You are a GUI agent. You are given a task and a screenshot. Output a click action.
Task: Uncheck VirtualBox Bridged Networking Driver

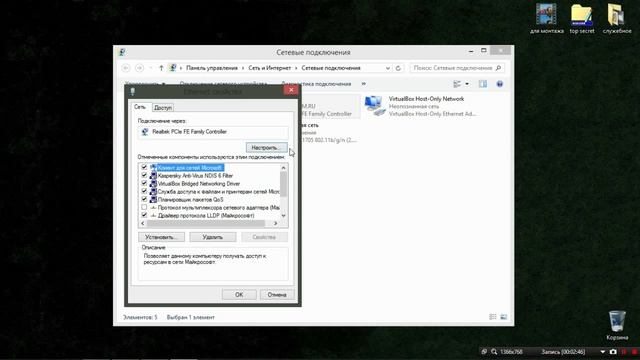tap(144, 183)
